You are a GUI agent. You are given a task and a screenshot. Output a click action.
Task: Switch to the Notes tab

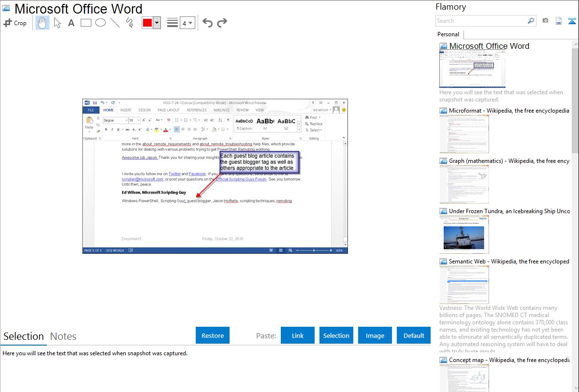63,336
